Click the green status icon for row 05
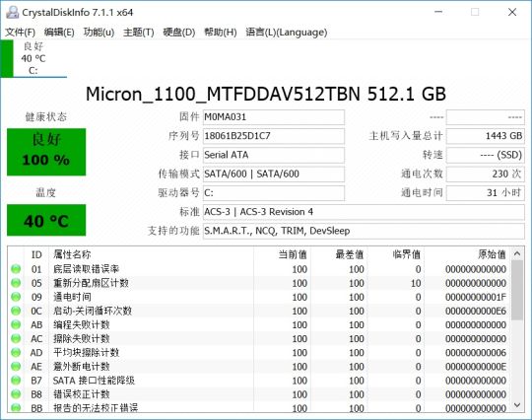 click(16, 283)
